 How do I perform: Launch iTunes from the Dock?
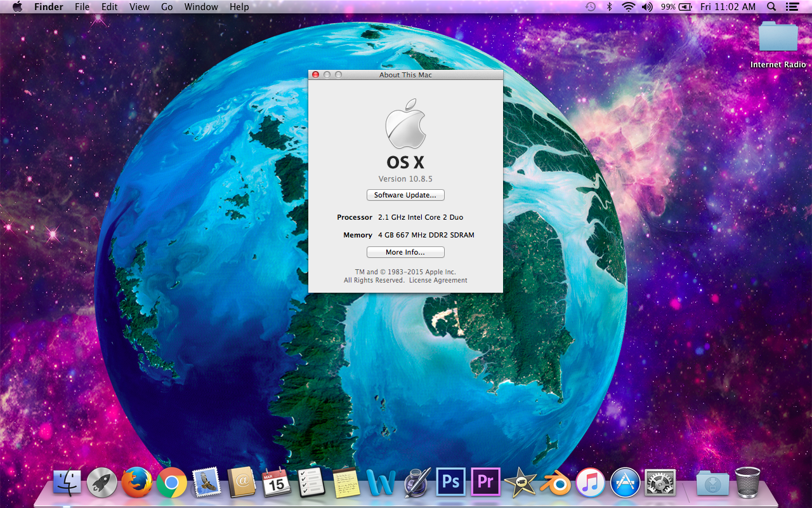[x=590, y=483]
